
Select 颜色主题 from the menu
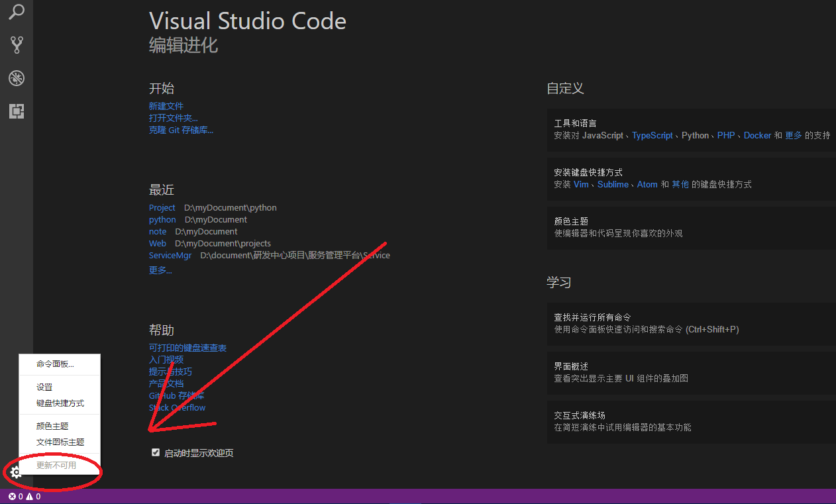pyautogui.click(x=52, y=425)
